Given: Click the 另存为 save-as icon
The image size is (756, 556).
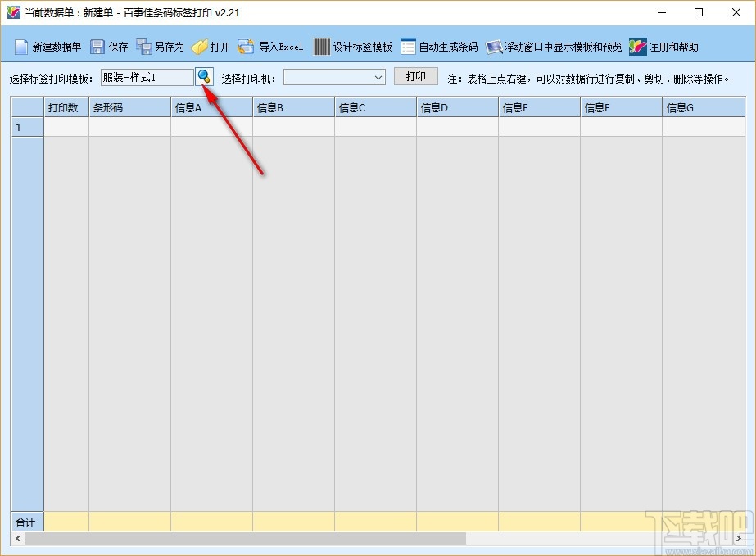Looking at the screenshot, I should [x=143, y=47].
